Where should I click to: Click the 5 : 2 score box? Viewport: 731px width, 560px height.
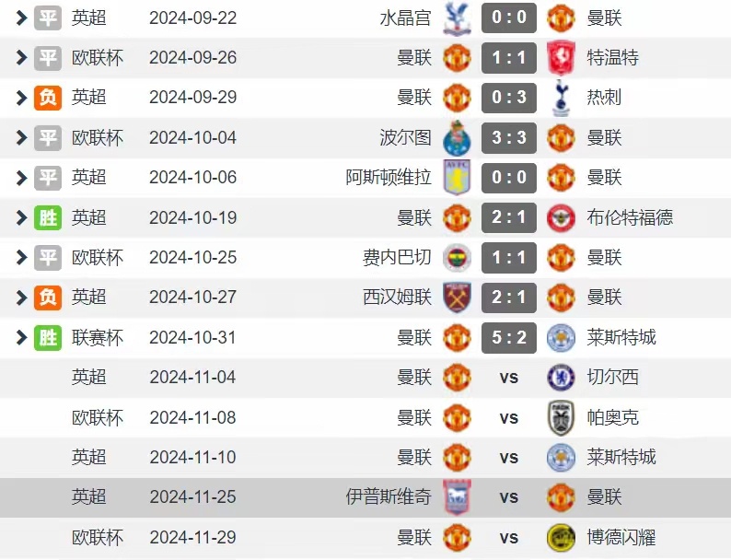pyautogui.click(x=509, y=338)
